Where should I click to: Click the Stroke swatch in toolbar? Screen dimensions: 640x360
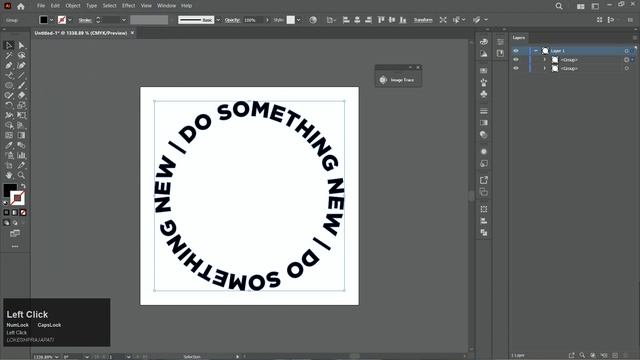pyautogui.click(x=17, y=198)
